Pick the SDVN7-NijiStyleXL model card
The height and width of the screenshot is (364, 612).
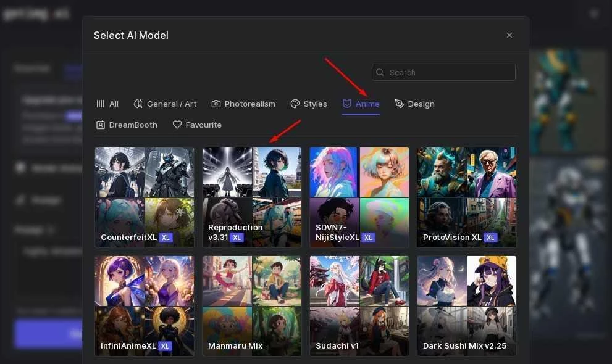359,197
